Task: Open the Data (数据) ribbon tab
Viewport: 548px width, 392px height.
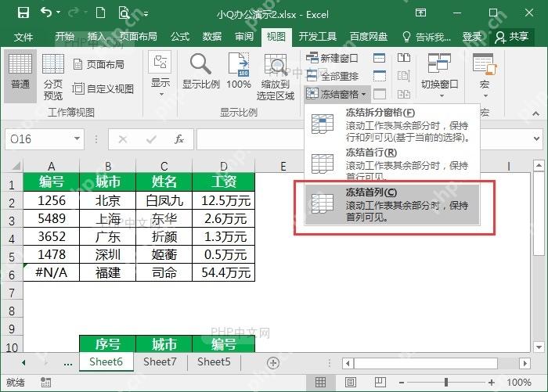Action: pos(212,36)
